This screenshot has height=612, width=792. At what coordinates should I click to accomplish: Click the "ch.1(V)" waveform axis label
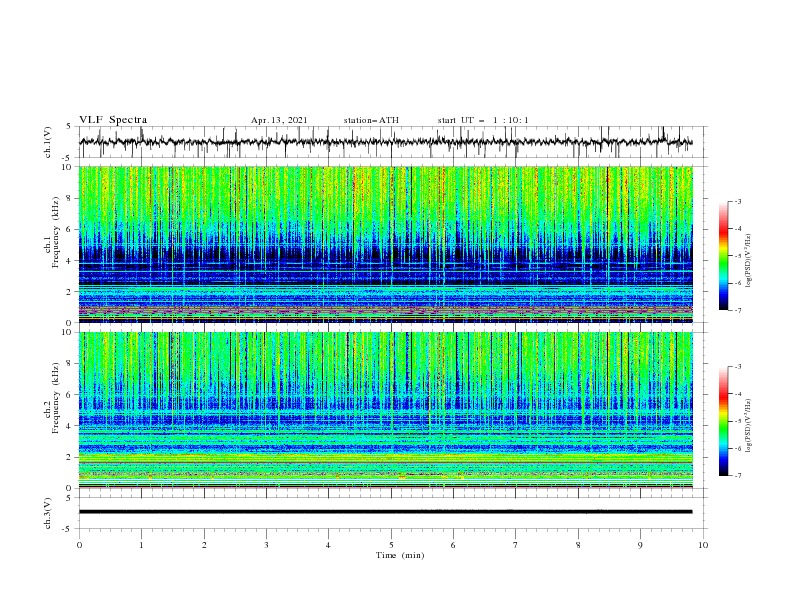click(x=48, y=142)
